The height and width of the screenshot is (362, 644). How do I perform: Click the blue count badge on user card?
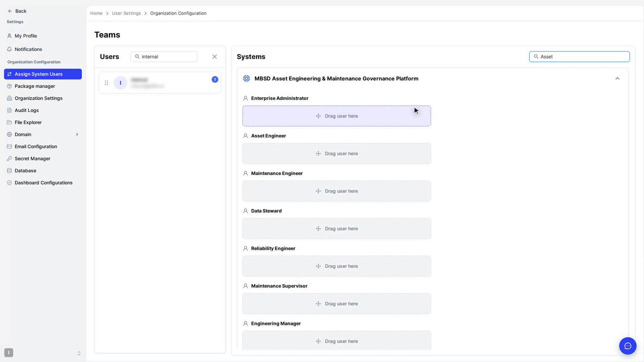pos(215,79)
